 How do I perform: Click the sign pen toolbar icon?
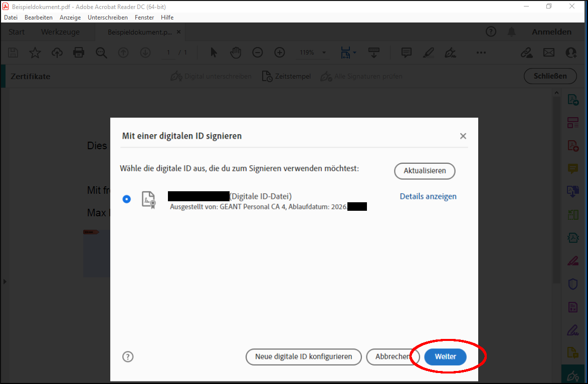450,53
